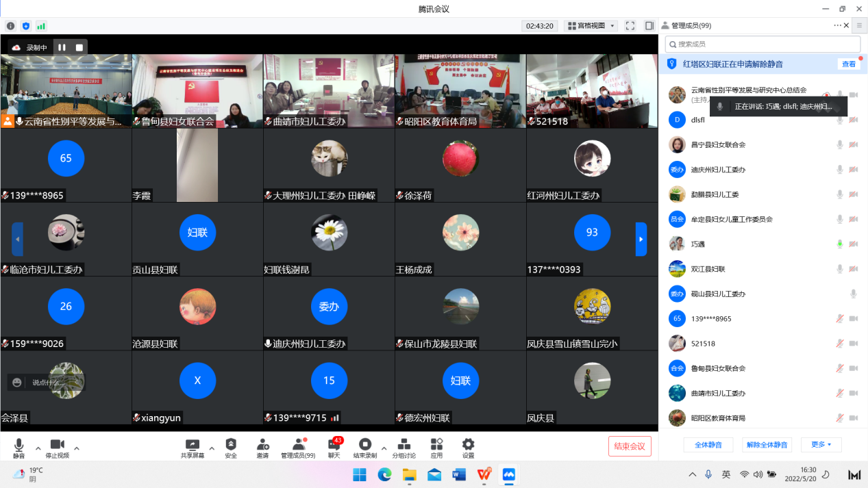Mute your microphone with 静音
This screenshot has height=488, width=868.
point(18,448)
